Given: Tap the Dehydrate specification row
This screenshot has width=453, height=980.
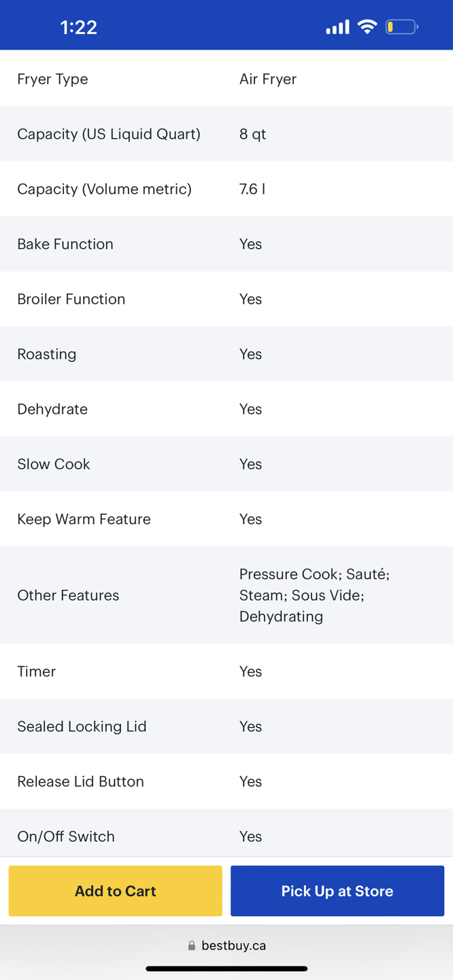Looking at the screenshot, I should 227,409.
